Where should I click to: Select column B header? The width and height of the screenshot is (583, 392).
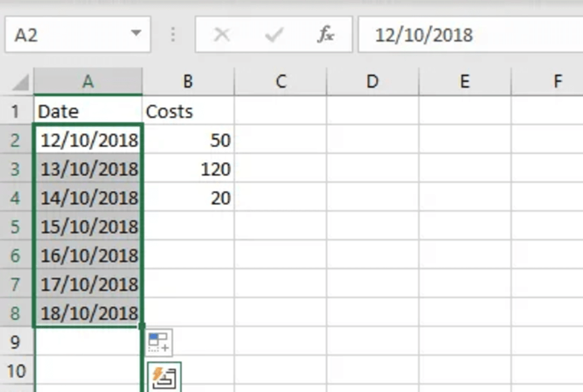click(x=188, y=82)
